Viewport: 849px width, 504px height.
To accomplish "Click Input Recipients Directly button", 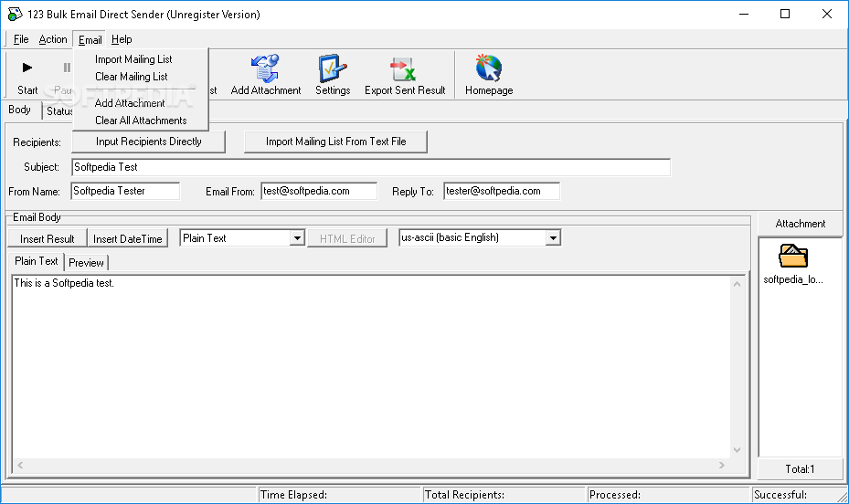I will point(149,142).
